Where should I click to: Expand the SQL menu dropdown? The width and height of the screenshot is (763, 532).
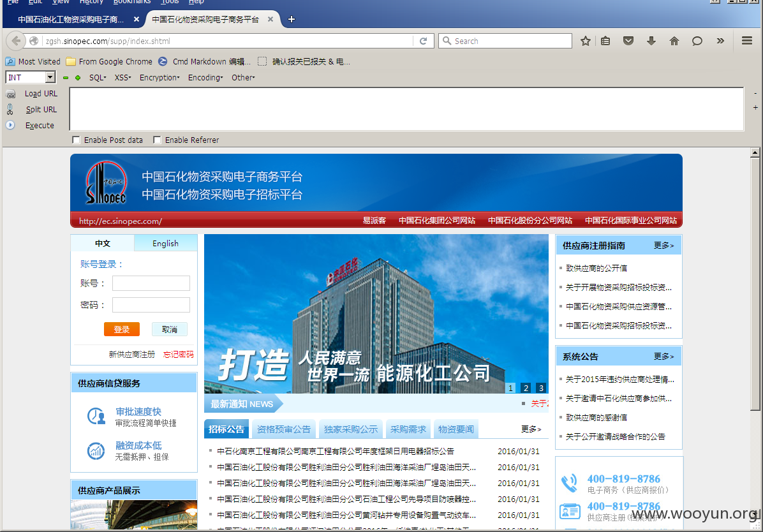tap(98, 77)
